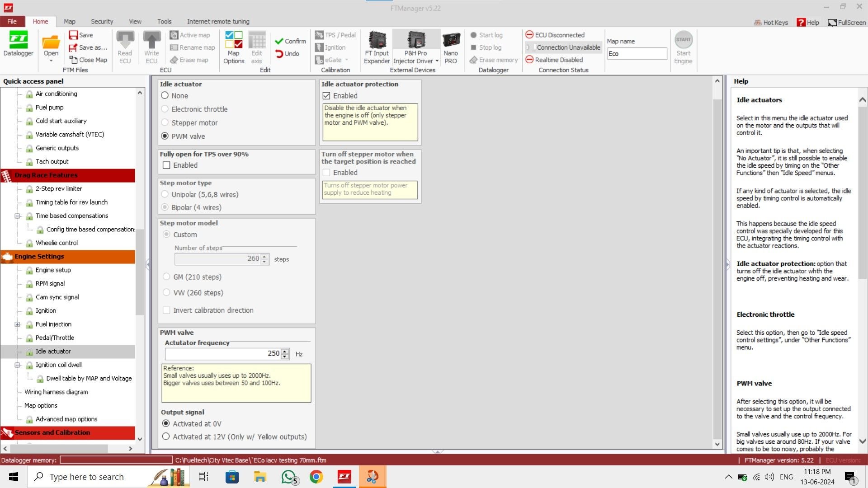Open the P&H Pro Injector Driver dropdown
Viewport: 868px width, 488px height.
click(x=437, y=61)
